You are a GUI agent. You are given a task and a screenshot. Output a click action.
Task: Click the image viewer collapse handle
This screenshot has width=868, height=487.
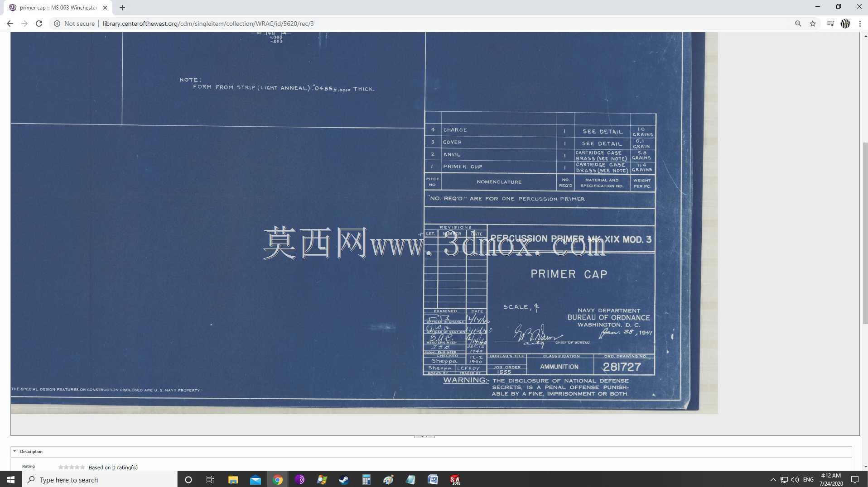[424, 437]
